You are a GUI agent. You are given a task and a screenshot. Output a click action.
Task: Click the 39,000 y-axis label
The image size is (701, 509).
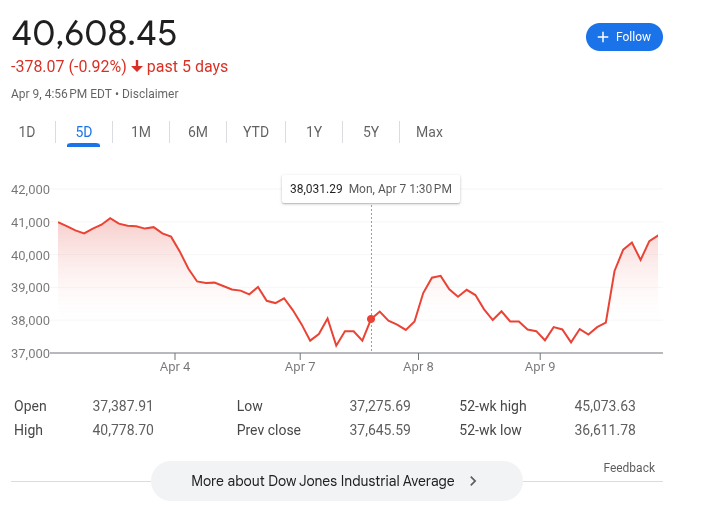(x=30, y=288)
